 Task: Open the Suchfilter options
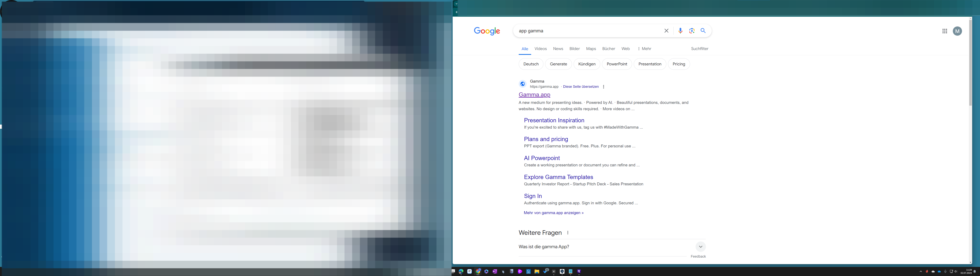(700, 49)
